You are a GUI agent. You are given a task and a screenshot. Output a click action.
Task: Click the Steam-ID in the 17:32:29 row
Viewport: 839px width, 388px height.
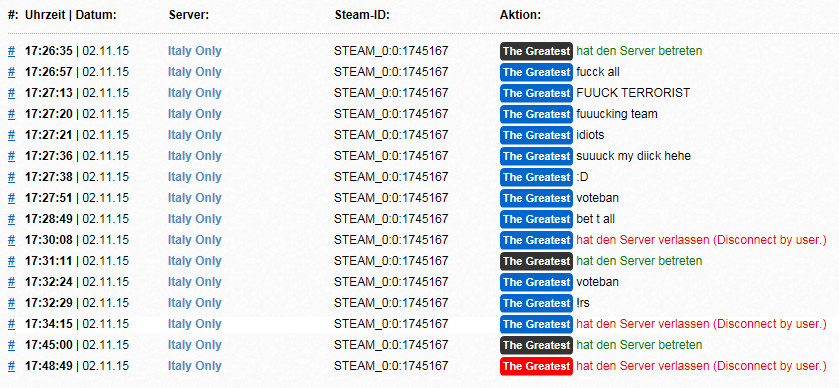tap(391, 303)
